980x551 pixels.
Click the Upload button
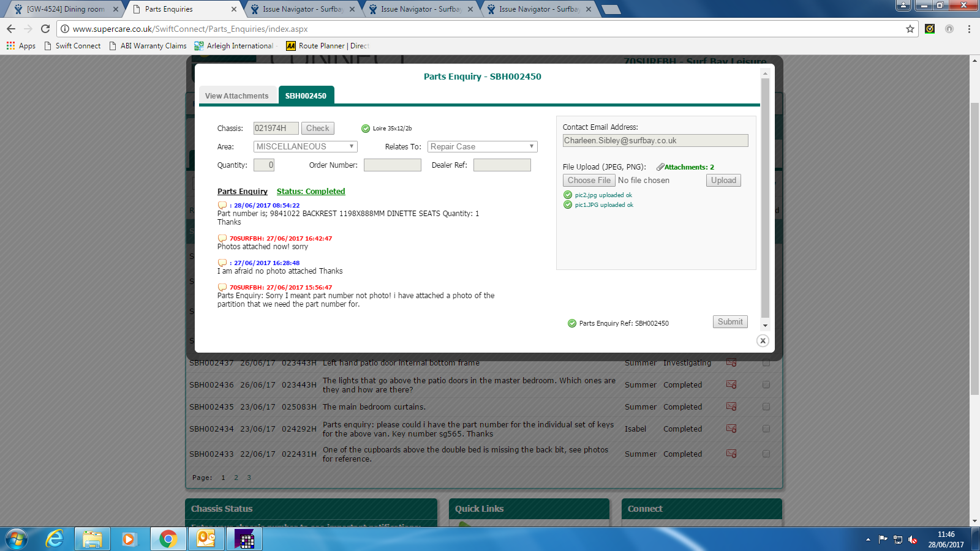723,181
